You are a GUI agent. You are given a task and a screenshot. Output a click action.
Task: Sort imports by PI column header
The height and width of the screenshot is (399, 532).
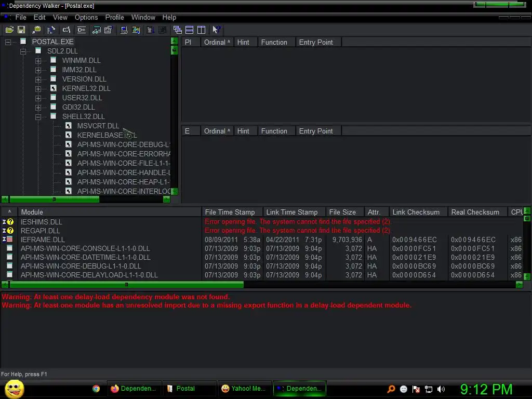(191, 42)
